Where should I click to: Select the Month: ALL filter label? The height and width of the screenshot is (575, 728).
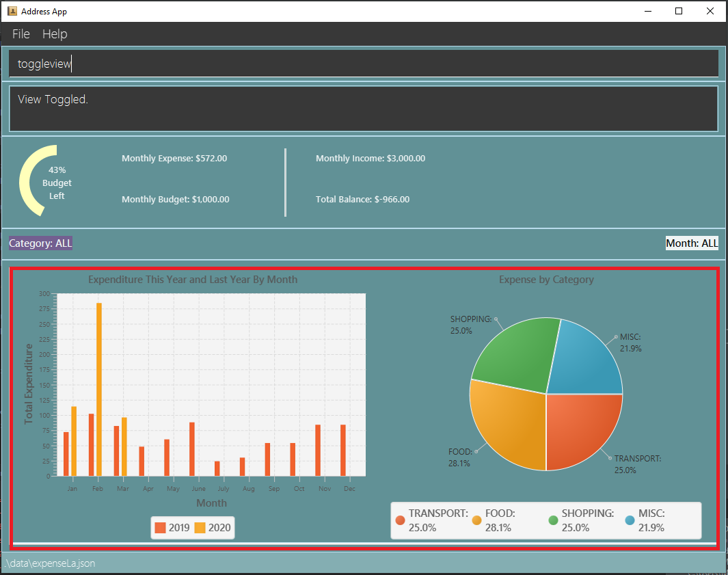coord(692,243)
